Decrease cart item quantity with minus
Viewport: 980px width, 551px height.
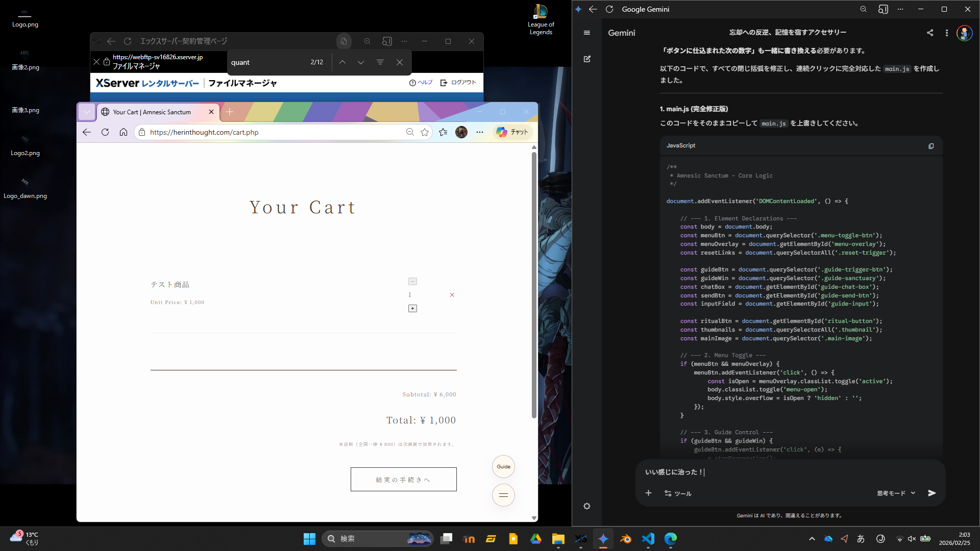click(x=412, y=282)
